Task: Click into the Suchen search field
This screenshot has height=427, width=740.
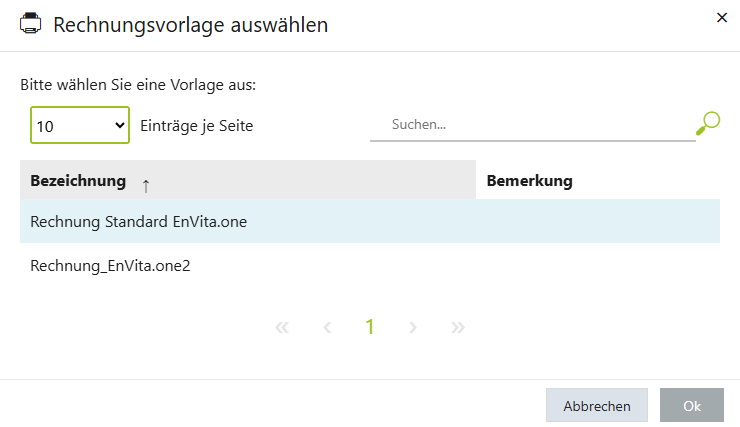Action: 532,125
